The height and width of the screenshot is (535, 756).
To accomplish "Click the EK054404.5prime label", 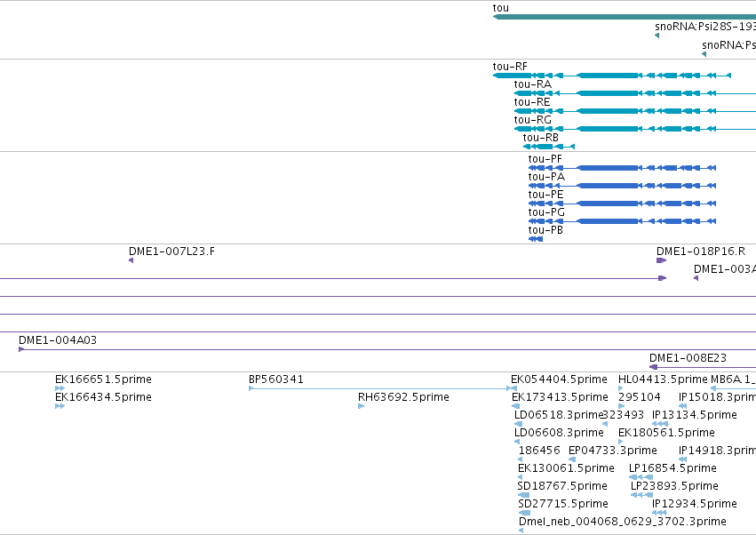I will tap(560, 379).
